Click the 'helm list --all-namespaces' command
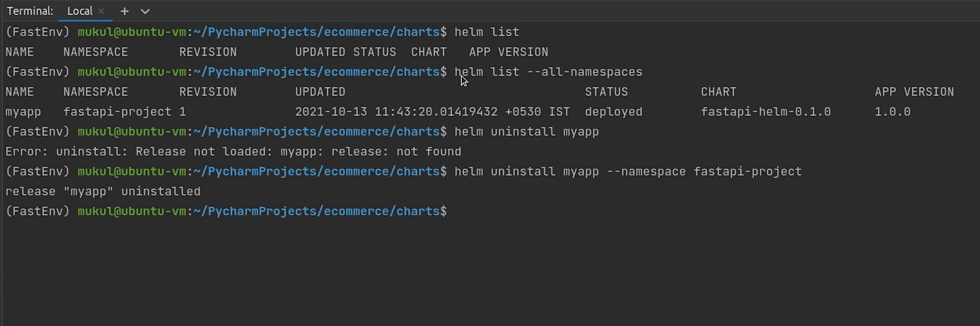The image size is (980, 326). click(548, 72)
